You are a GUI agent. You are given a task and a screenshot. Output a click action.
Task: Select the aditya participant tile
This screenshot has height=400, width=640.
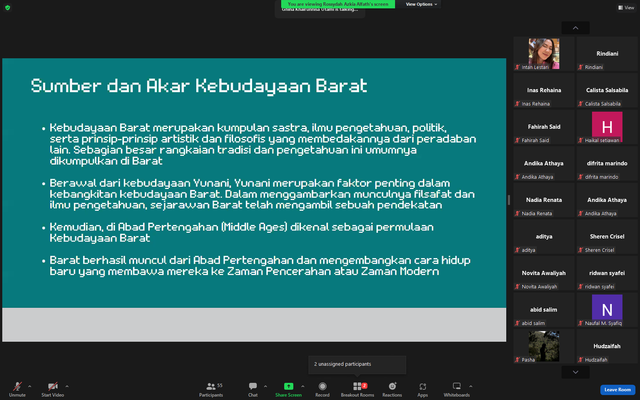point(544,236)
